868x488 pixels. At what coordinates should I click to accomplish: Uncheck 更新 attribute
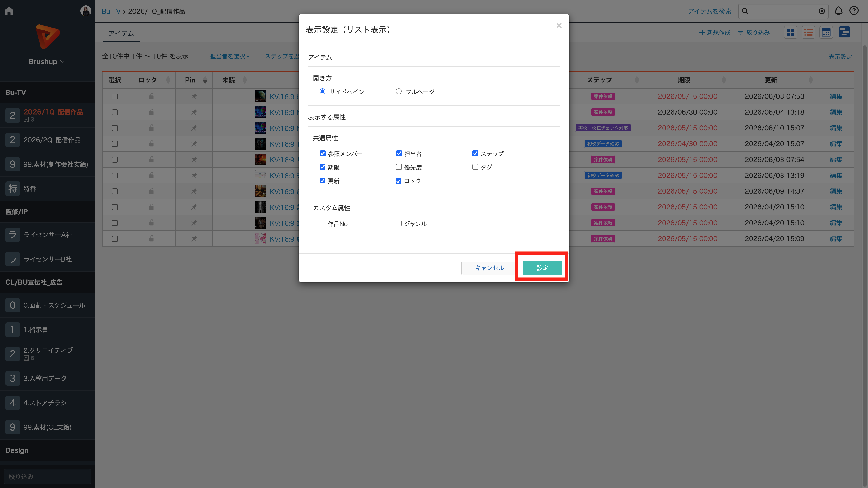click(323, 181)
